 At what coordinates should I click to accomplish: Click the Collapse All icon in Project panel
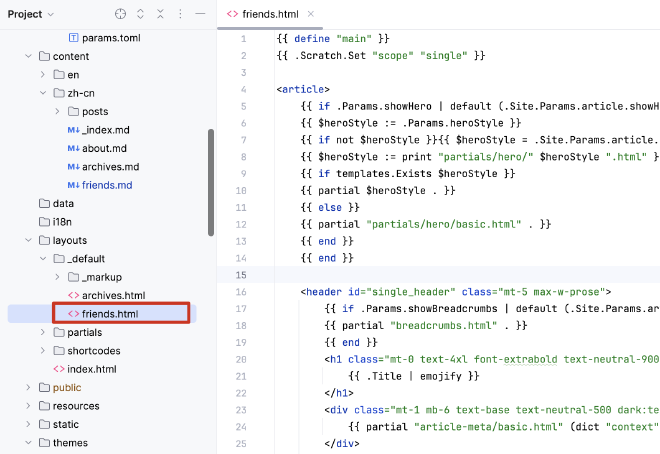point(160,14)
